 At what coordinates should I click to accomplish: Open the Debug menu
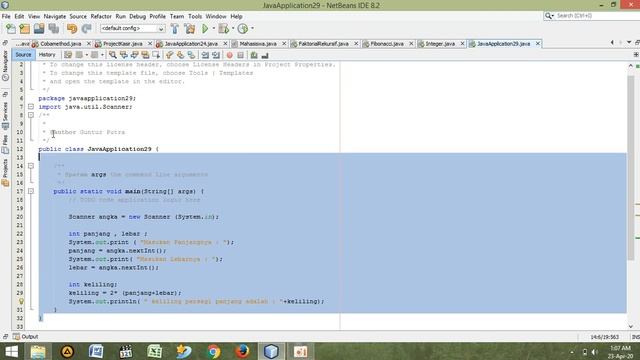[x=138, y=16]
